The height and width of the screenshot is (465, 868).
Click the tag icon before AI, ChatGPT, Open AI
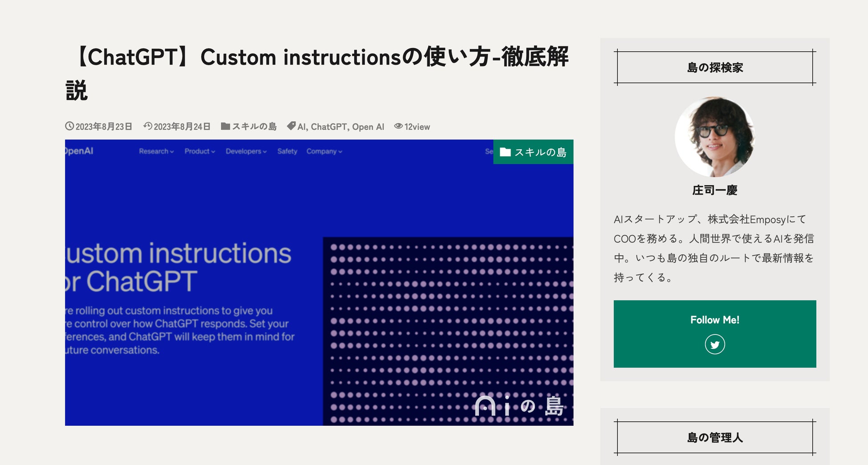[x=291, y=126]
